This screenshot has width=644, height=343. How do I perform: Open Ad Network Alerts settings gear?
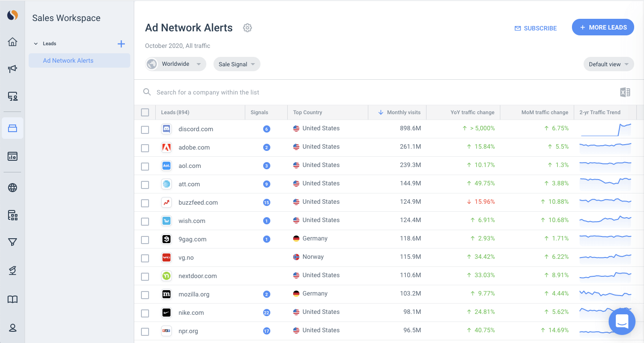(247, 27)
